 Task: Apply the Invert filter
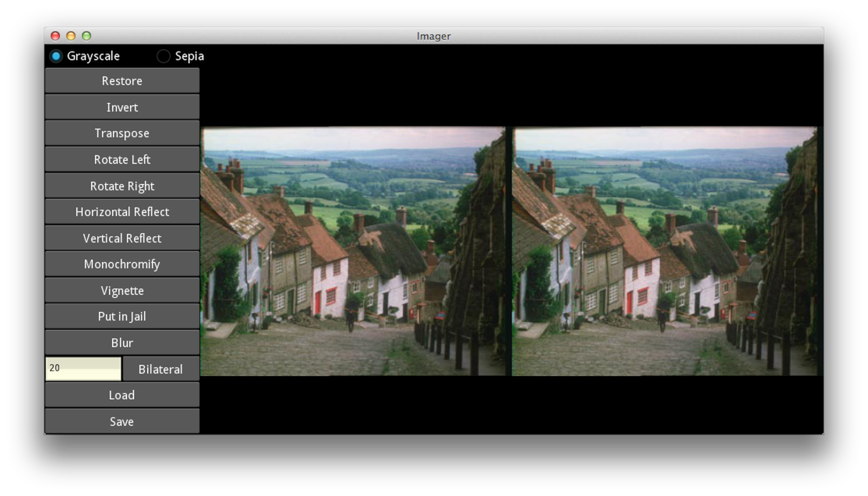click(x=122, y=108)
